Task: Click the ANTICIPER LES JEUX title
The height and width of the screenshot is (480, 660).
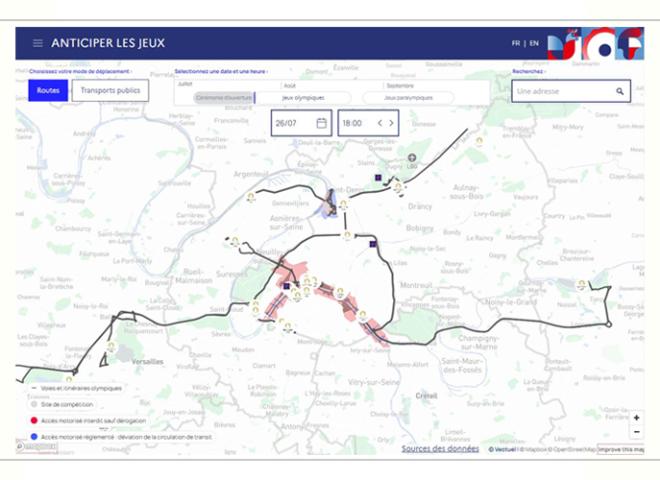Action: click(108, 43)
